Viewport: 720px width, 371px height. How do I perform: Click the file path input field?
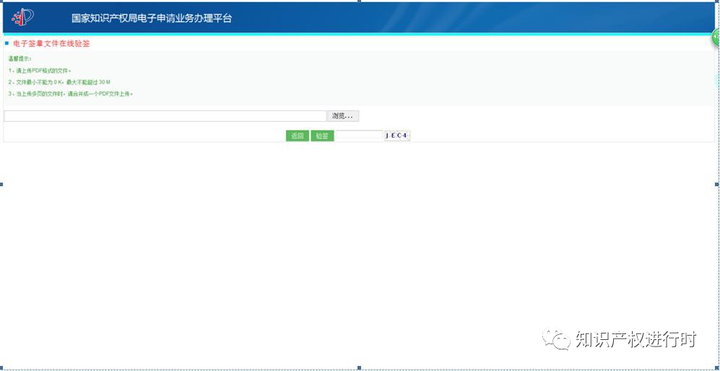point(165,116)
